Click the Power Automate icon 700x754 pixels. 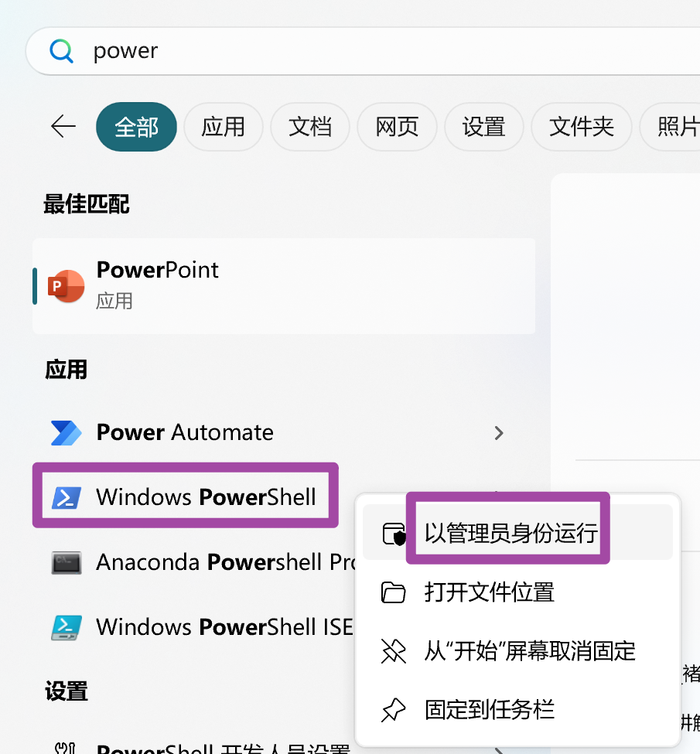pyautogui.click(x=66, y=433)
